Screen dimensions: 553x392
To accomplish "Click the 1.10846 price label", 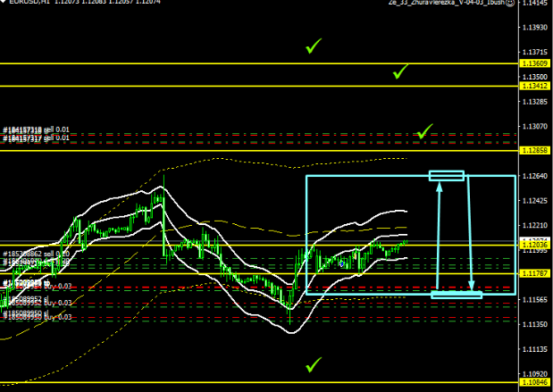I will 532,382.
